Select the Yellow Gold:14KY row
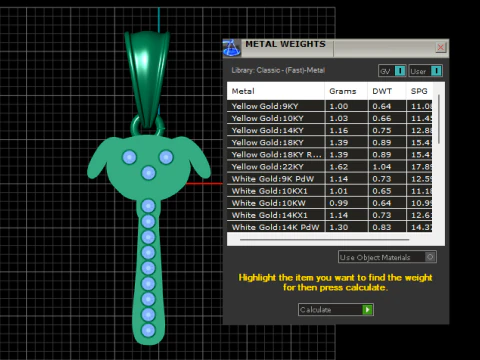 click(330, 130)
